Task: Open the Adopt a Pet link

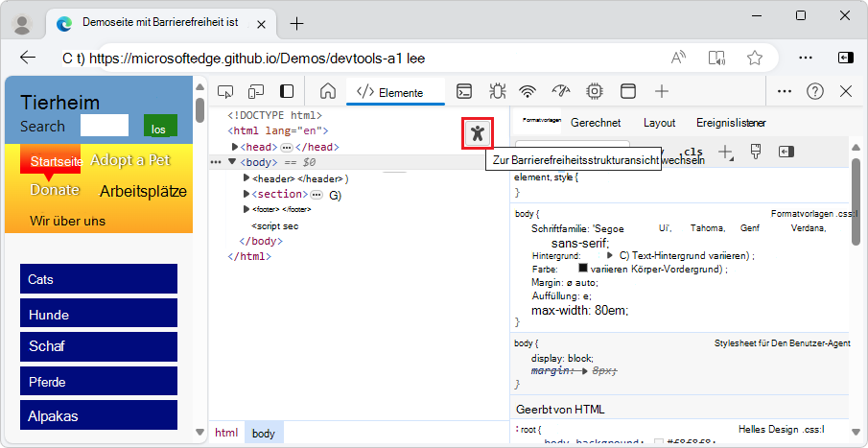Action: (130, 160)
